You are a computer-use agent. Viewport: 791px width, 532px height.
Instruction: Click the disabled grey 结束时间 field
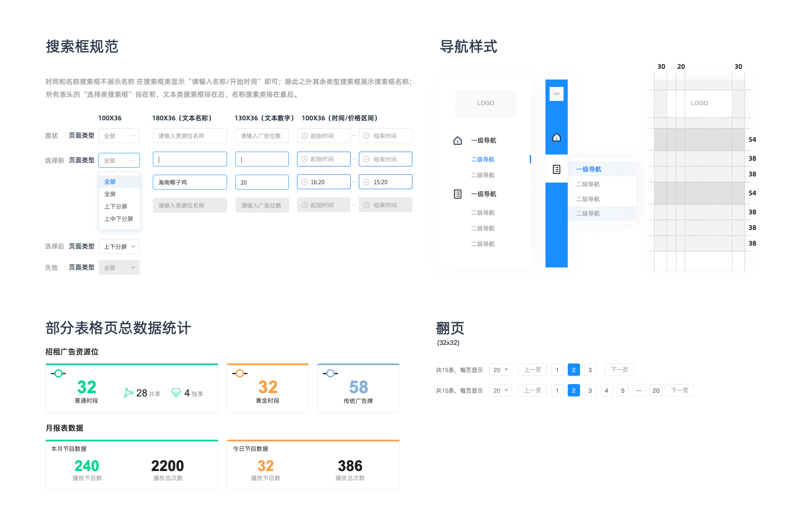(386, 205)
